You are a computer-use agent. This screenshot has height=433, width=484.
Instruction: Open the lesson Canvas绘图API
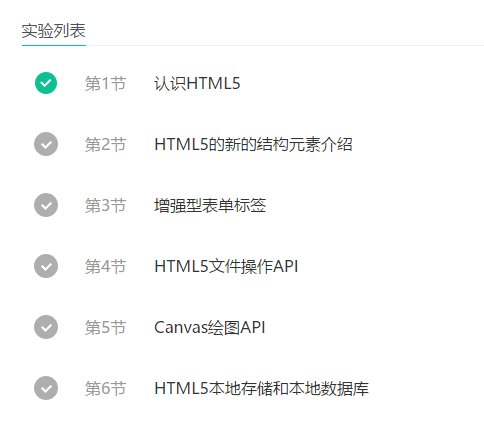(210, 327)
